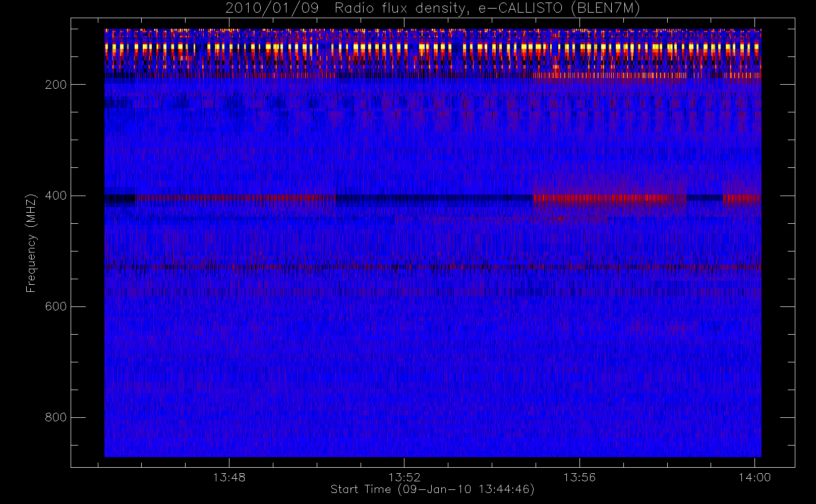Click the "400" frequency tick label
Image resolution: width=816 pixels, height=504 pixels.
[55, 196]
